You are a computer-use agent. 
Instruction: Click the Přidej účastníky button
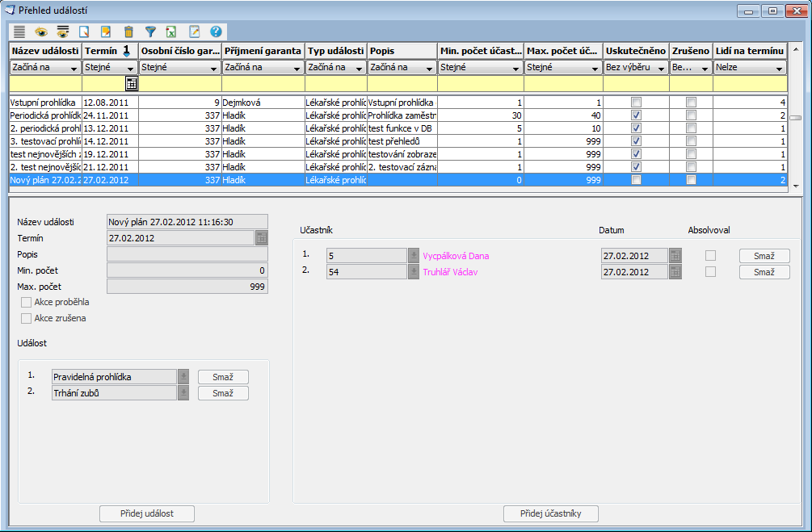point(551,513)
